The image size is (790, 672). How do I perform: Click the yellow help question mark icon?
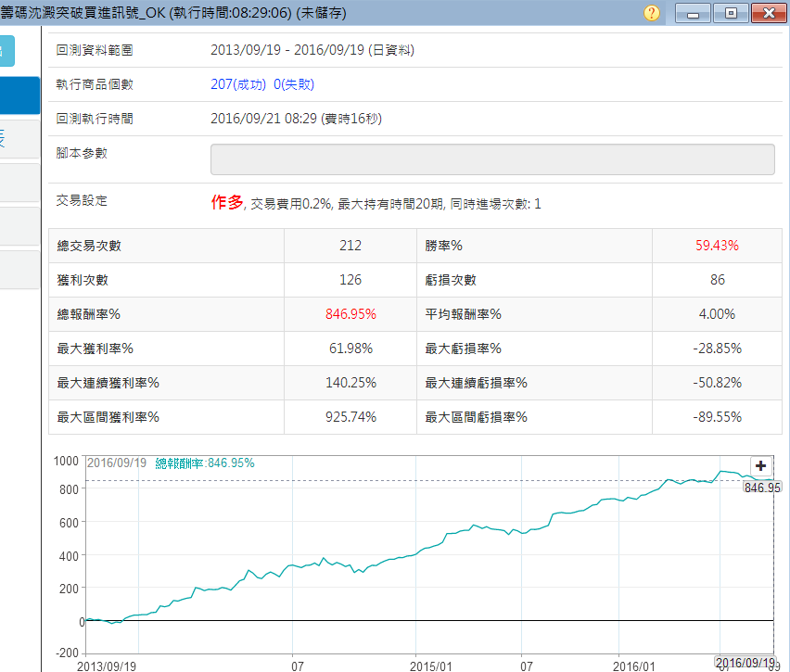(652, 13)
